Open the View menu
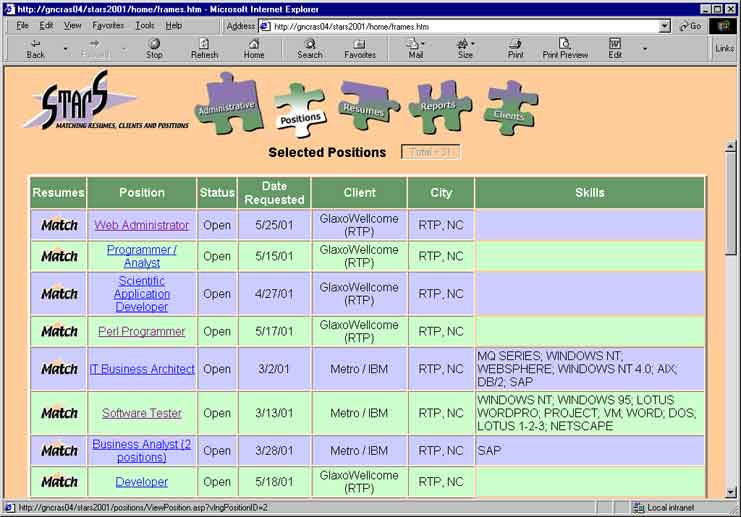Image resolution: width=741 pixels, height=517 pixels. point(72,26)
